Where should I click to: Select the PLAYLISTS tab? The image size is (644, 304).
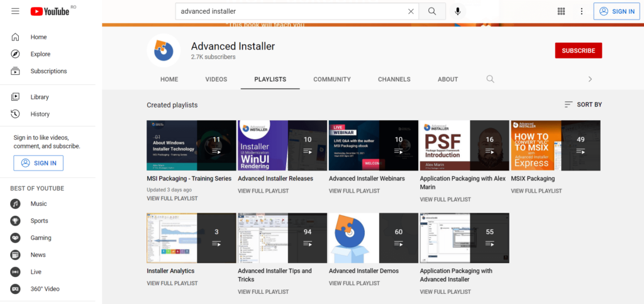[270, 79]
